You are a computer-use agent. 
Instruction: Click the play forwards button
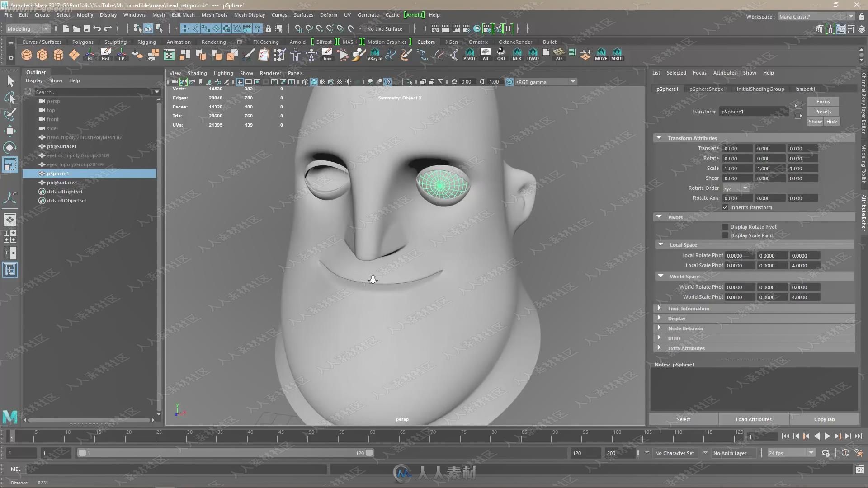pos(827,436)
